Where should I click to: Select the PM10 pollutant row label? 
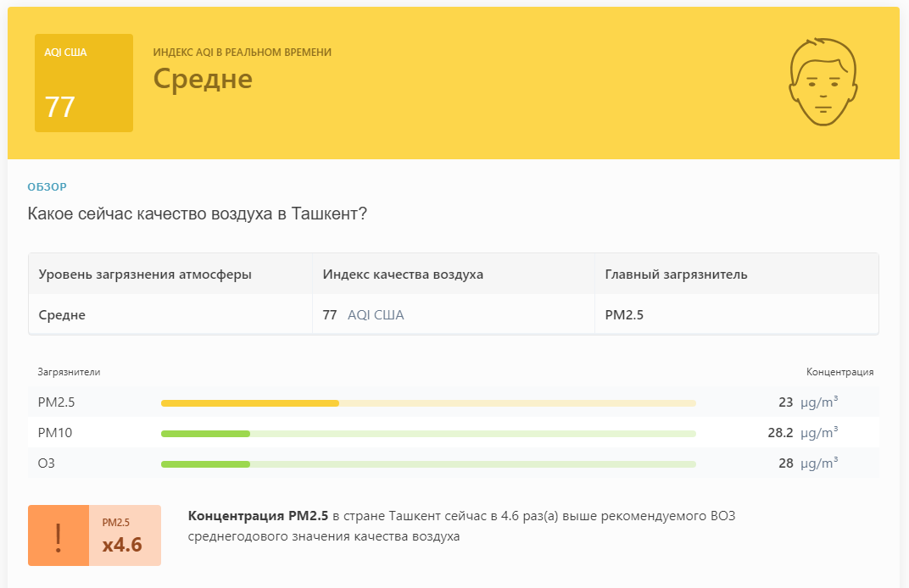tap(55, 433)
